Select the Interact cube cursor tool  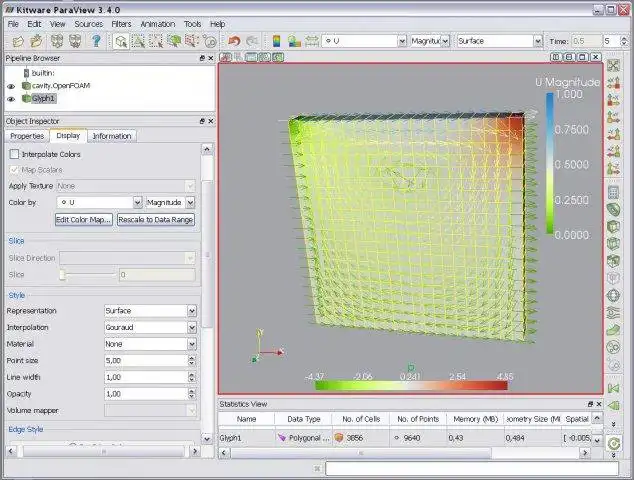120,41
